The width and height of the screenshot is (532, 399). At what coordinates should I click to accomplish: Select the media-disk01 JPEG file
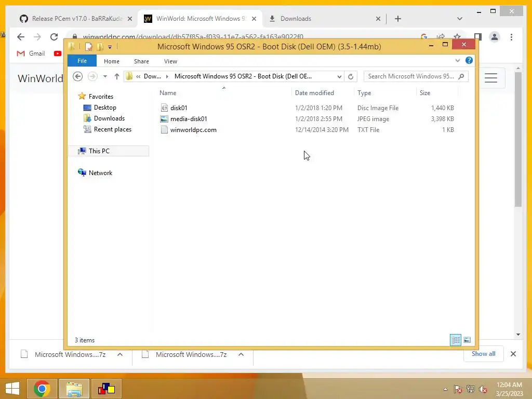pyautogui.click(x=189, y=119)
